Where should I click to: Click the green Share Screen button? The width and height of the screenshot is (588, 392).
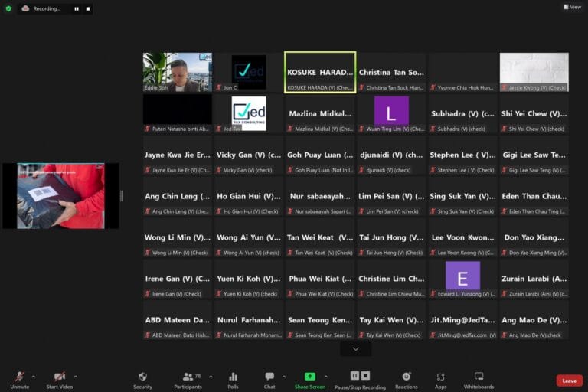click(x=309, y=380)
